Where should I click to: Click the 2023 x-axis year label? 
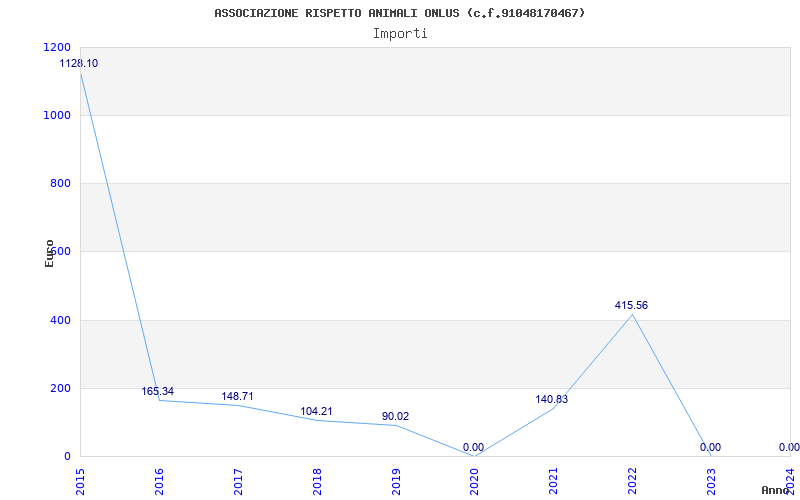point(712,482)
